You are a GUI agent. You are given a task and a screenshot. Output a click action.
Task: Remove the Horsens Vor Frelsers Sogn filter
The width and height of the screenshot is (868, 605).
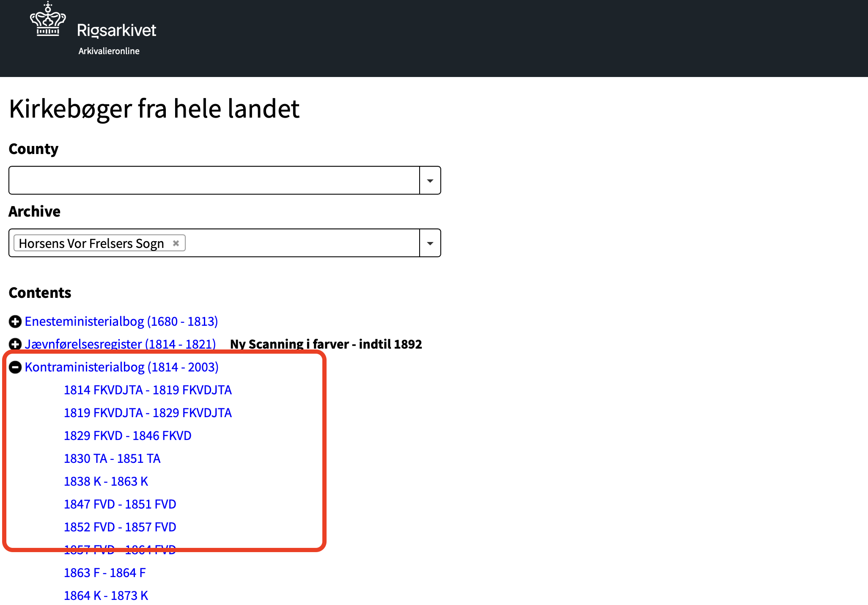pyautogui.click(x=176, y=242)
